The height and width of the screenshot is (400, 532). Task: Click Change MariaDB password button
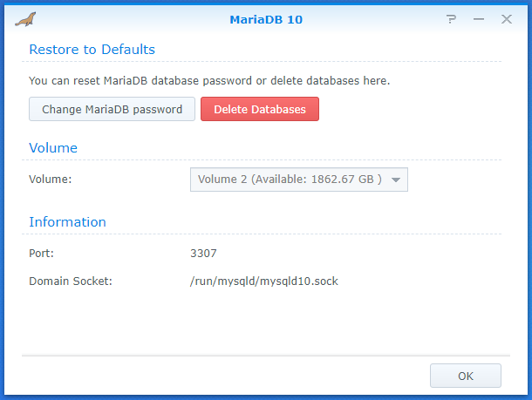112,109
